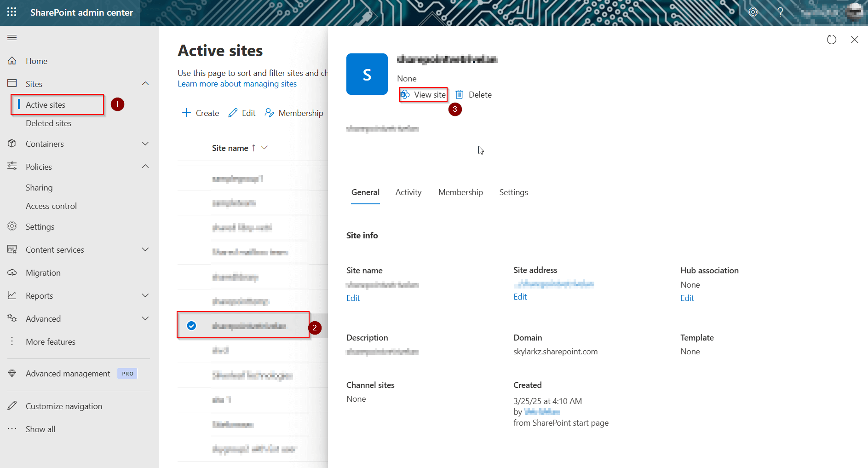Image resolution: width=868 pixels, height=468 pixels.
Task: Deselect the highlighted site's row checkbox
Action: [x=191, y=325]
